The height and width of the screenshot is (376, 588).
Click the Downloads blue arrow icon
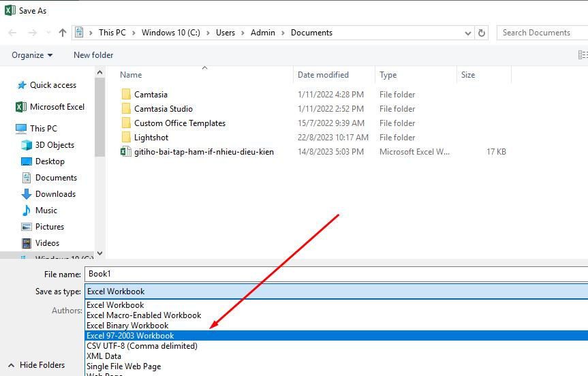click(x=27, y=194)
